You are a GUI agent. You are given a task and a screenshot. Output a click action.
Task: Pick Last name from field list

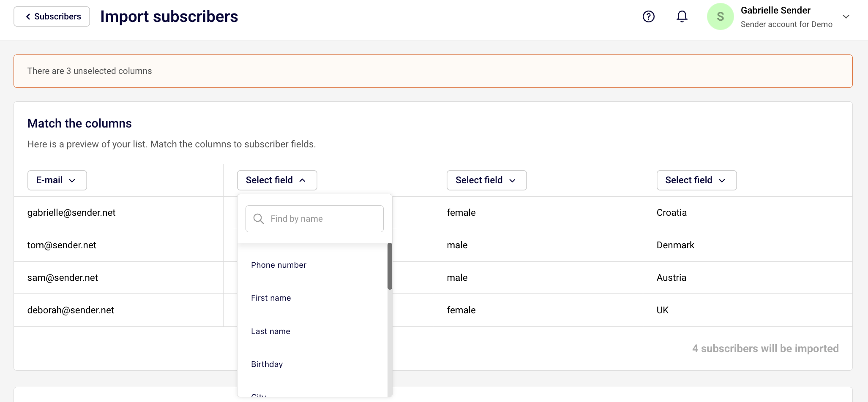[270, 331]
